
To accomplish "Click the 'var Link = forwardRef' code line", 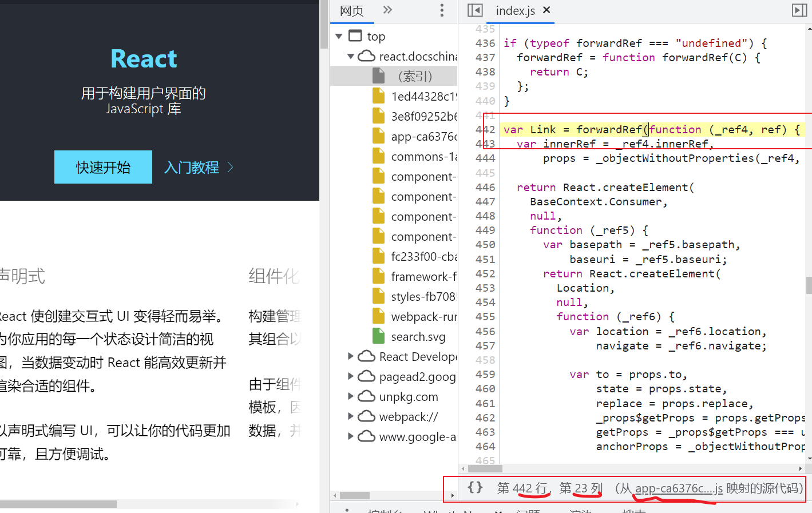I will pos(652,129).
